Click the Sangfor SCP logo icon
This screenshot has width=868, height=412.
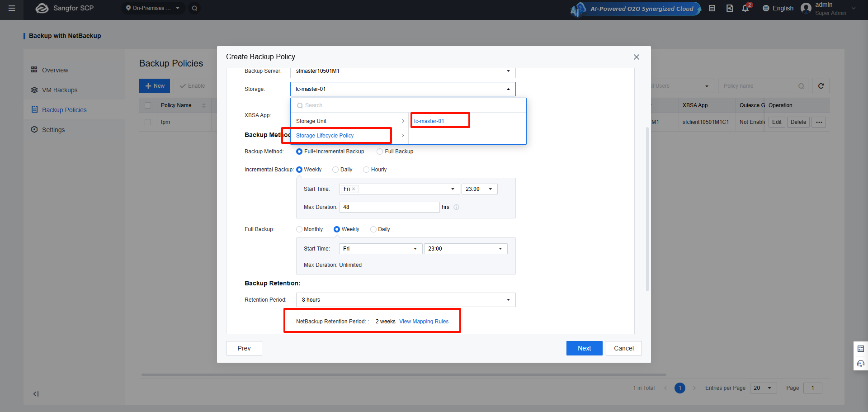pos(42,8)
